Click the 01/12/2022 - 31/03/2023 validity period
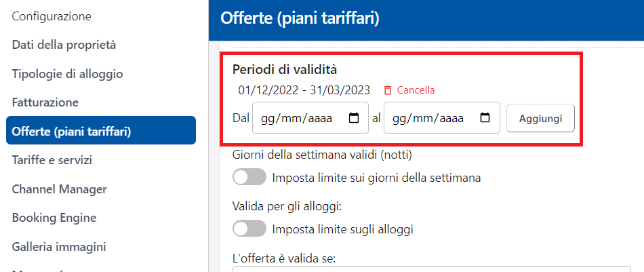Screen dimensions: 644x272 point(304,90)
